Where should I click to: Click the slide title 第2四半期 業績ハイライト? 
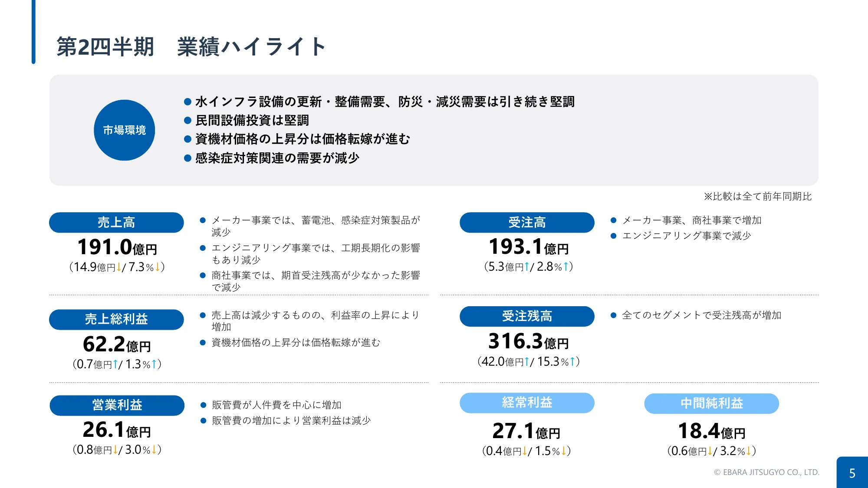coord(191,47)
